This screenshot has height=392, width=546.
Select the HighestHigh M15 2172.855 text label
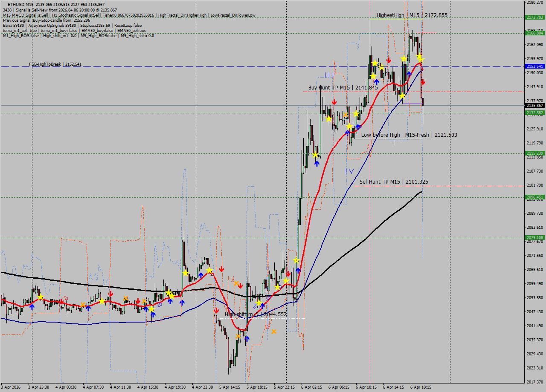tap(412, 15)
